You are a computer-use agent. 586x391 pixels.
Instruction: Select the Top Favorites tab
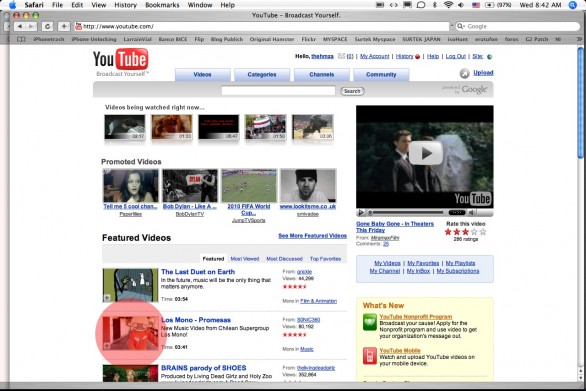326,259
